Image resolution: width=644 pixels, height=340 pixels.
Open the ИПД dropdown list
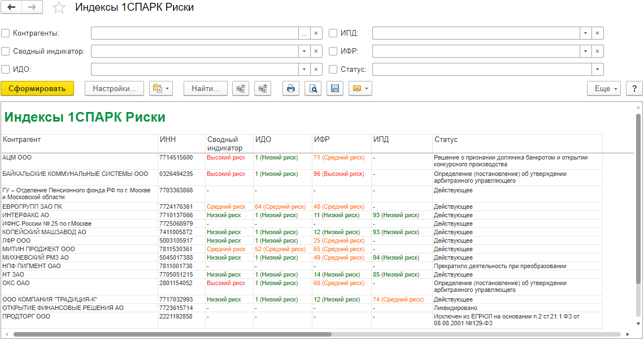tap(585, 33)
